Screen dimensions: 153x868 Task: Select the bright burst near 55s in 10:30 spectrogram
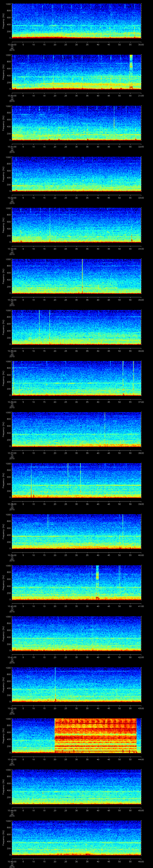[x=131, y=72]
